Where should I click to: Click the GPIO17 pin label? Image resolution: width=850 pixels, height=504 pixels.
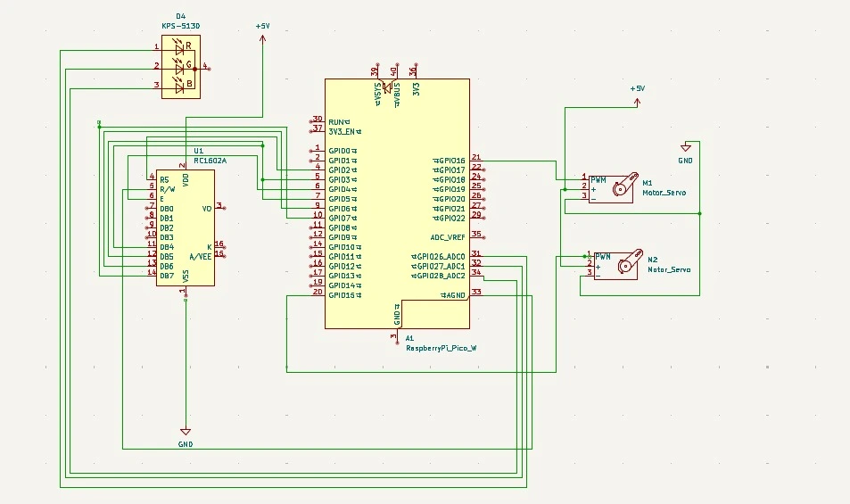(450, 170)
